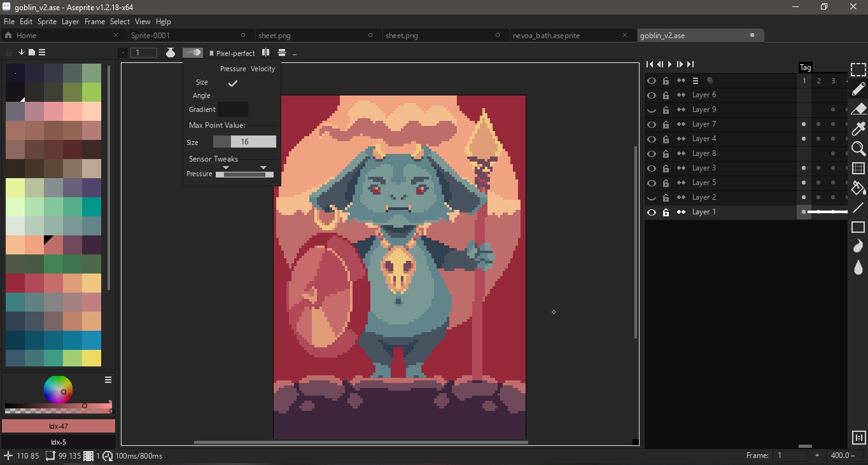Switch to the Sprite-0001 tab
Screen dimensions: 868x465
(191, 36)
